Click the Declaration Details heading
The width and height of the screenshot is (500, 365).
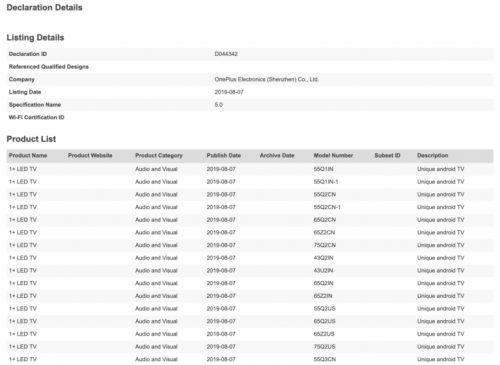click(x=44, y=8)
